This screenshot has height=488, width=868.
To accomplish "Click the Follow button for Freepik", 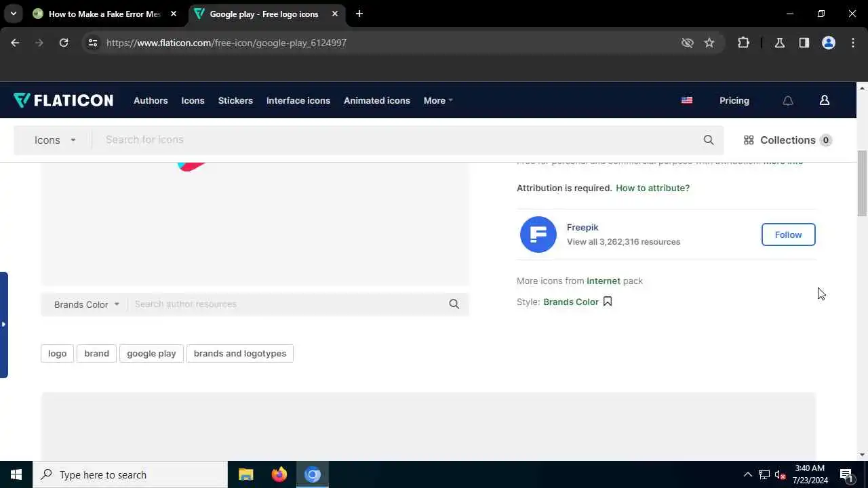I will 788,235.
